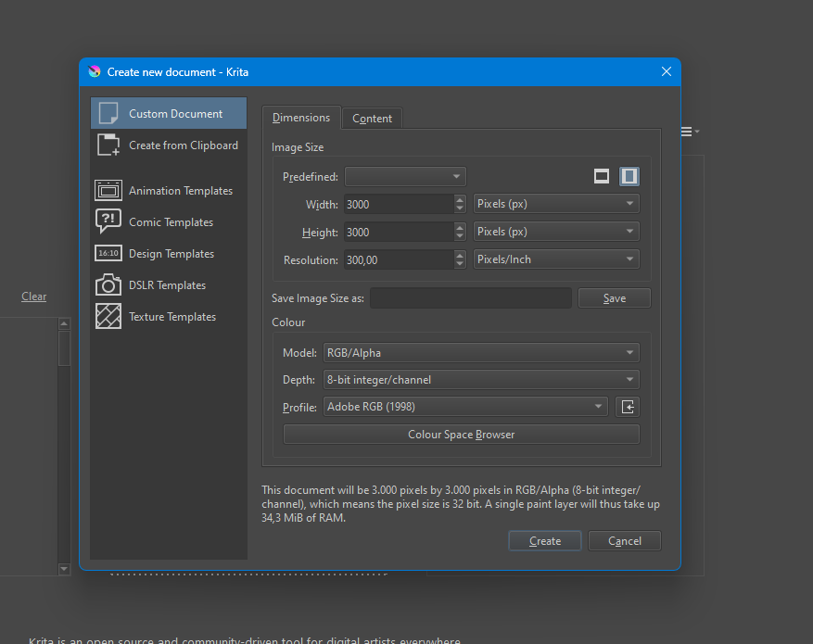Screen dimensions: 813x644
Task: Open Animation Templates category
Action: coord(180,191)
